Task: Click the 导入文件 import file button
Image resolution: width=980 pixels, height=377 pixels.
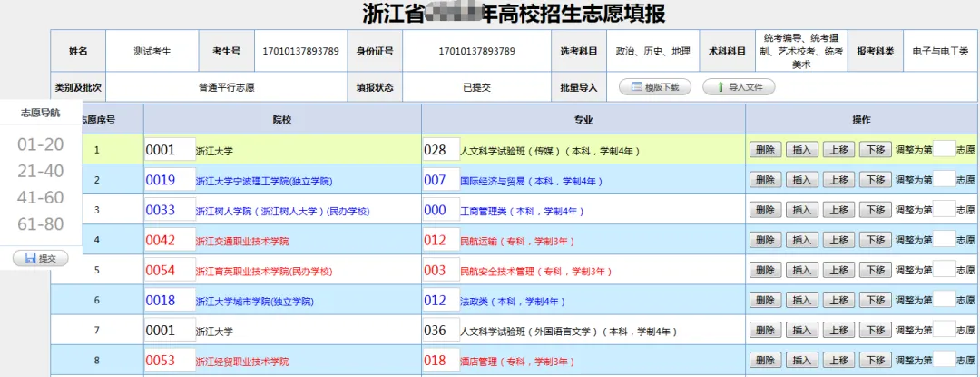Action: coord(740,87)
